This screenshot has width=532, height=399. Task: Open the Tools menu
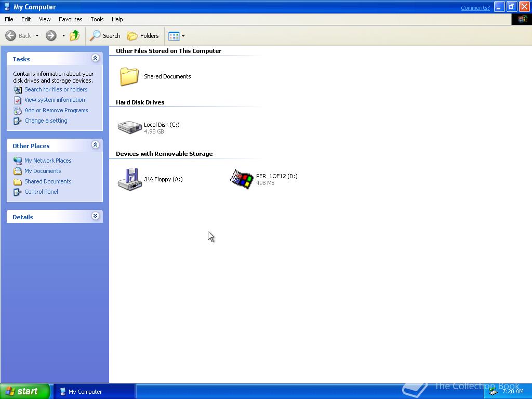coord(97,19)
